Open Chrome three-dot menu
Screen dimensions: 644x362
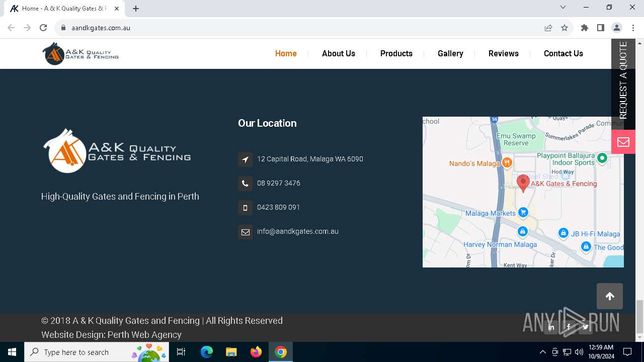click(633, 28)
